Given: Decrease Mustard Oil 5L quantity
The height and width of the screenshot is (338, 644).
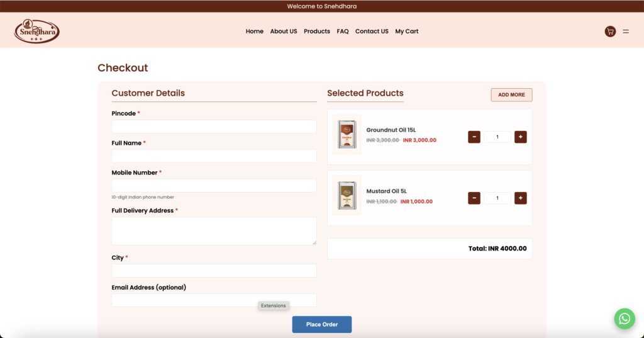Looking at the screenshot, I should click(474, 198).
